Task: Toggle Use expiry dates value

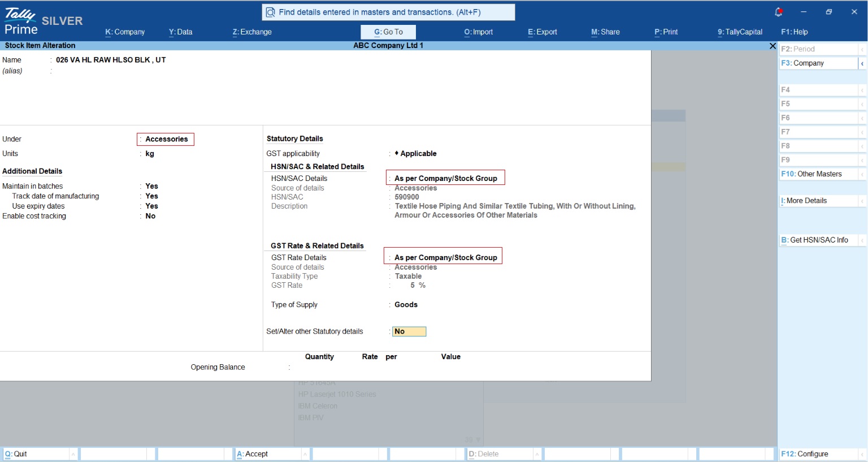Action: point(151,206)
